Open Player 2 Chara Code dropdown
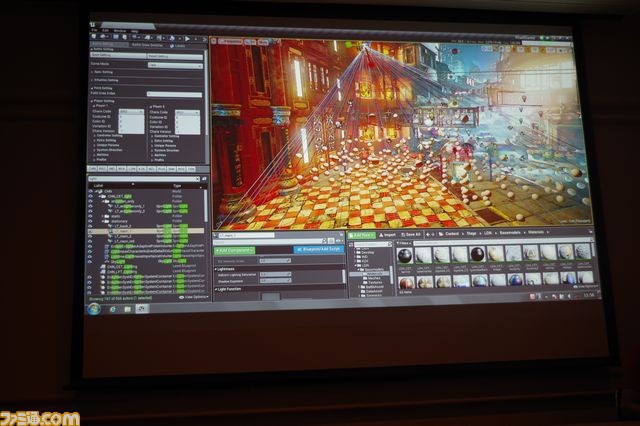This screenshot has width=640, height=426. click(187, 112)
